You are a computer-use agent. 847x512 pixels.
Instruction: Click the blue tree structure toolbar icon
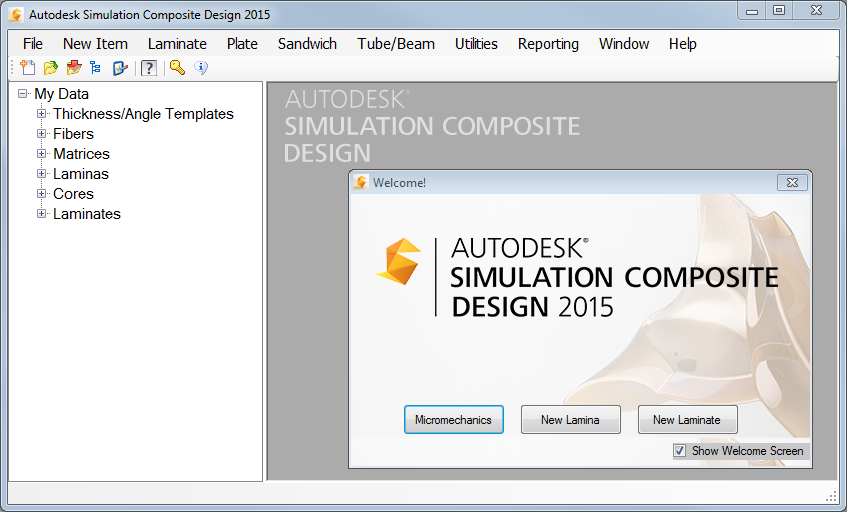tap(96, 68)
